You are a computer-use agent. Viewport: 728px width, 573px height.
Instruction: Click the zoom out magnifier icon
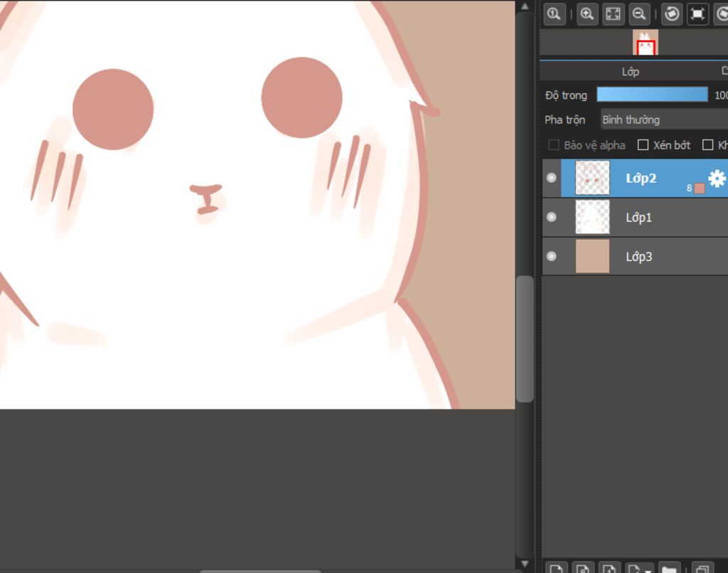click(x=639, y=14)
